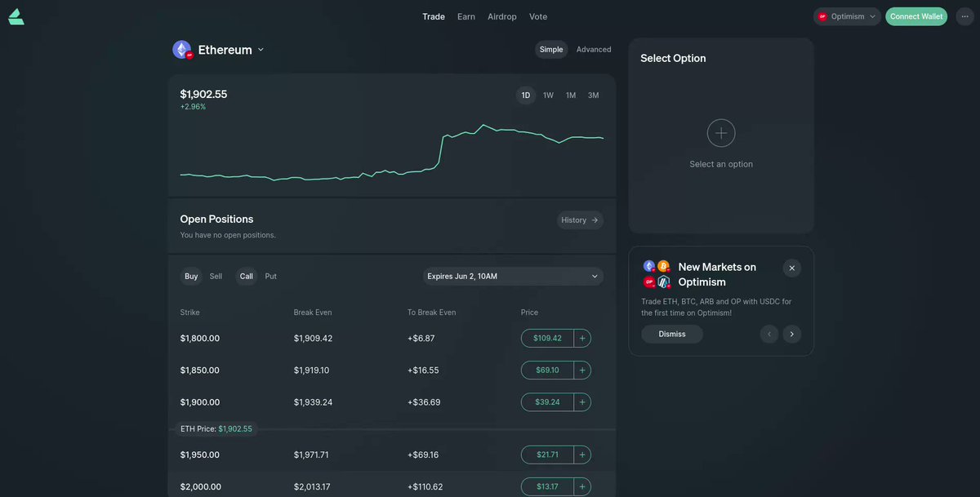Image resolution: width=980 pixels, height=497 pixels.
Task: Click the $109.42 price button
Action: coord(547,338)
